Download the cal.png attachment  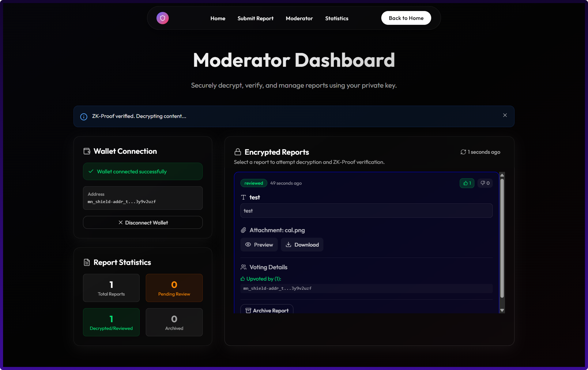(x=302, y=245)
